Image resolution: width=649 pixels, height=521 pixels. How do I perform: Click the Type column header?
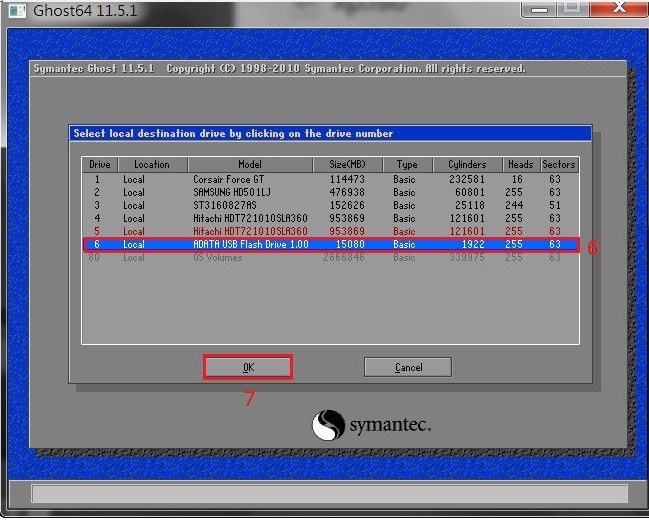tap(407, 164)
